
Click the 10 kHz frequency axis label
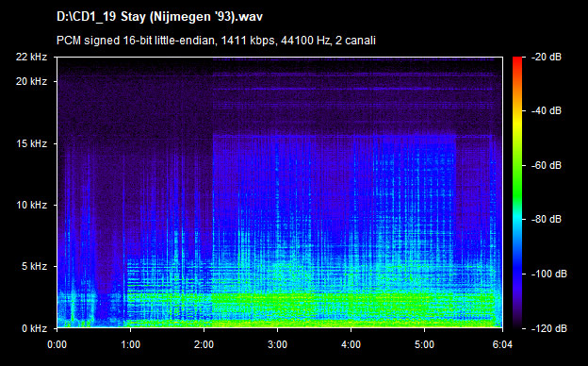click(x=31, y=205)
